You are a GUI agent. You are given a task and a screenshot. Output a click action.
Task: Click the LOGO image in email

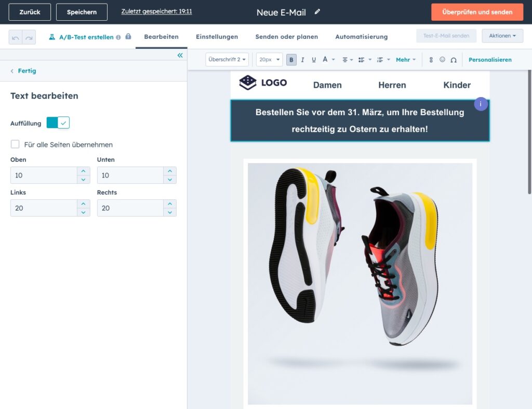(x=263, y=83)
